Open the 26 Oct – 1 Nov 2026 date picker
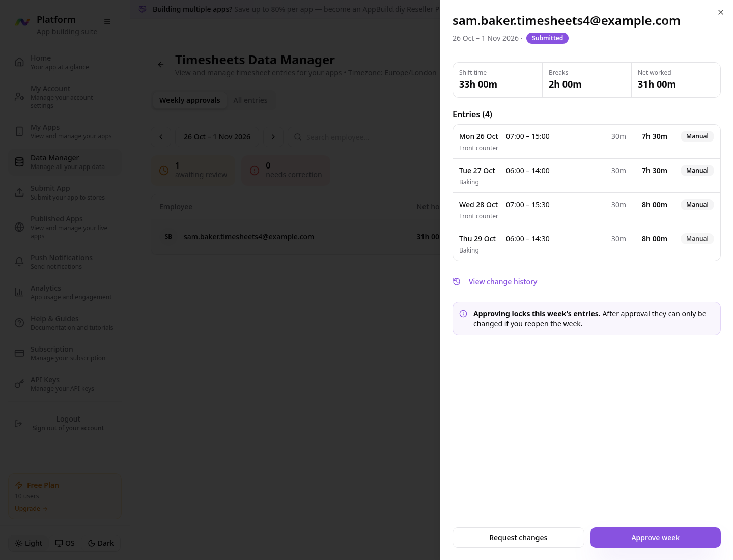 [x=217, y=137]
